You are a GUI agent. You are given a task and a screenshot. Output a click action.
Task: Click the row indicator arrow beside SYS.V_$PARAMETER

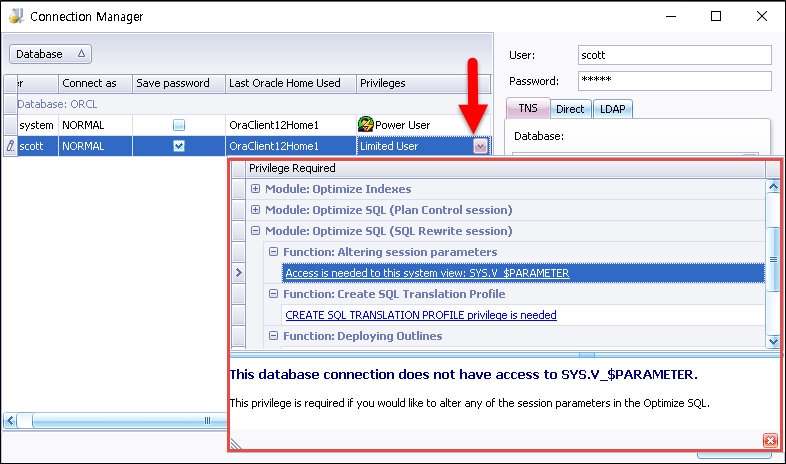click(x=239, y=273)
